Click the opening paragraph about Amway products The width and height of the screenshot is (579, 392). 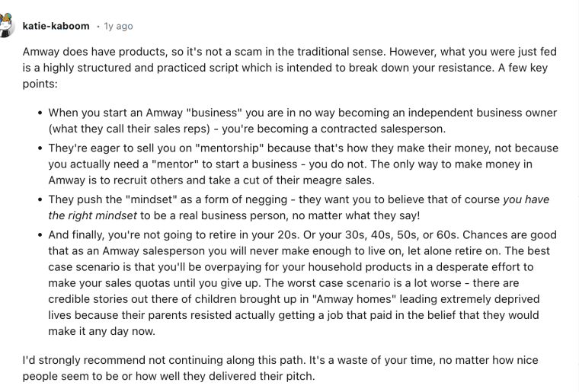click(289, 68)
